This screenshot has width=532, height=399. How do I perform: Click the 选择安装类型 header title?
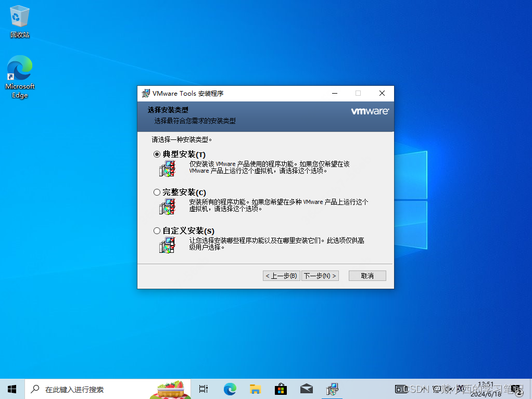click(168, 110)
